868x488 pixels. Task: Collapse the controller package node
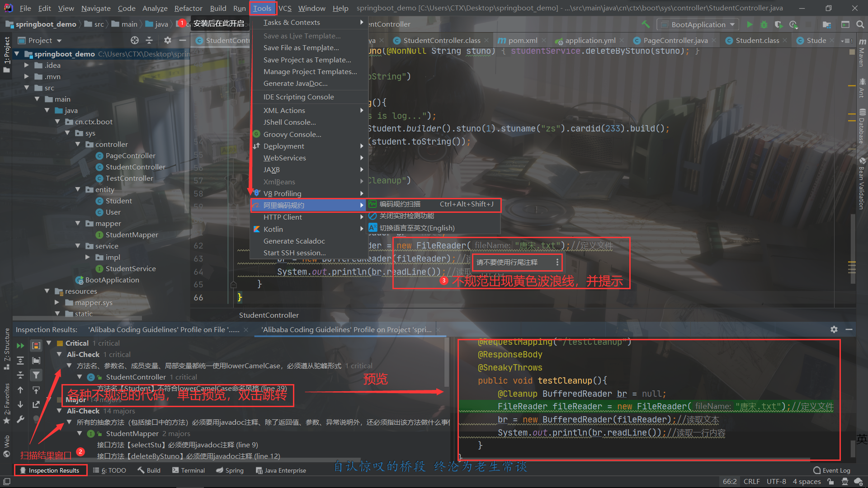pyautogui.click(x=78, y=144)
